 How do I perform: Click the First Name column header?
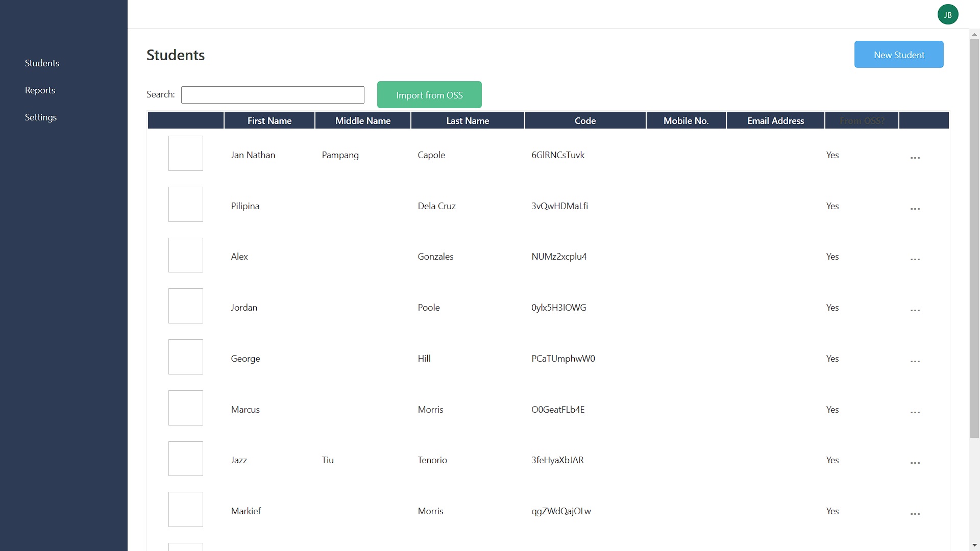(269, 121)
